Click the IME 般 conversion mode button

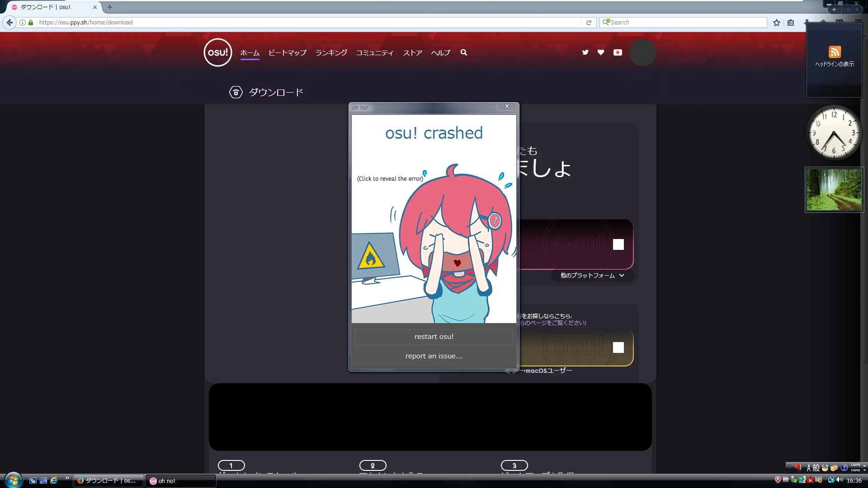tap(816, 468)
